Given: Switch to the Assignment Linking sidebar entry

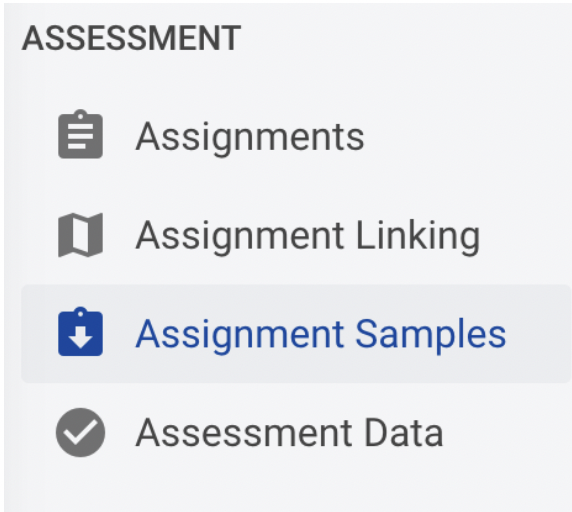Looking at the screenshot, I should pyautogui.click(x=296, y=235).
